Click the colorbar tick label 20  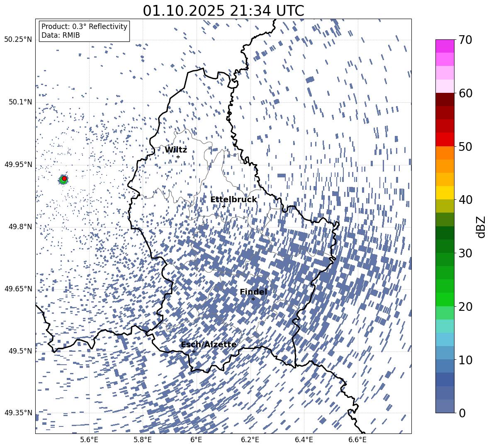465,307
